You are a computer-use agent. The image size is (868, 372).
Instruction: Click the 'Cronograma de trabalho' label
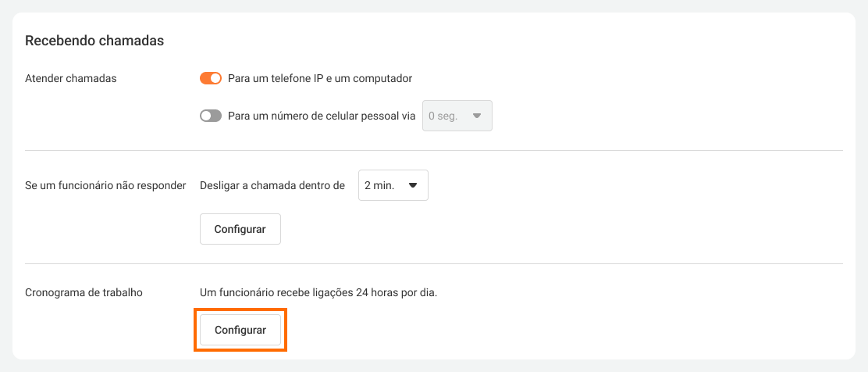point(84,293)
